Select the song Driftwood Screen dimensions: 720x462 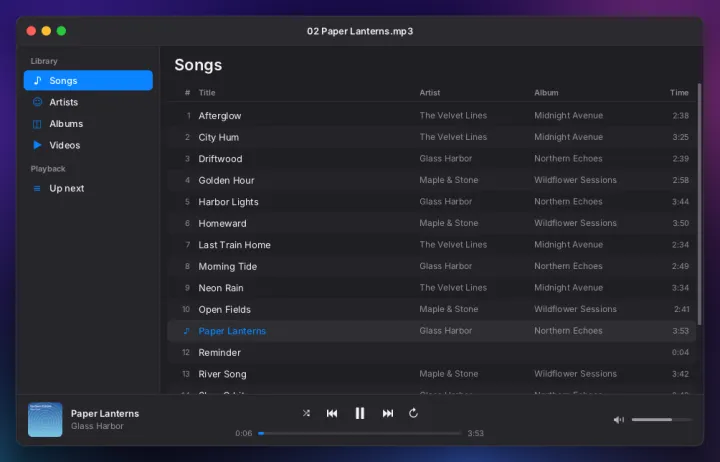[x=220, y=159]
